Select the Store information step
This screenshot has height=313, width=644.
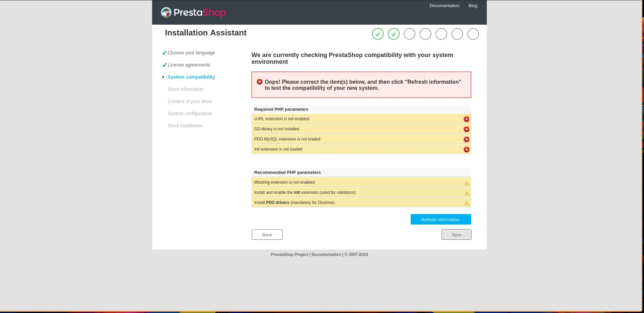(186, 89)
